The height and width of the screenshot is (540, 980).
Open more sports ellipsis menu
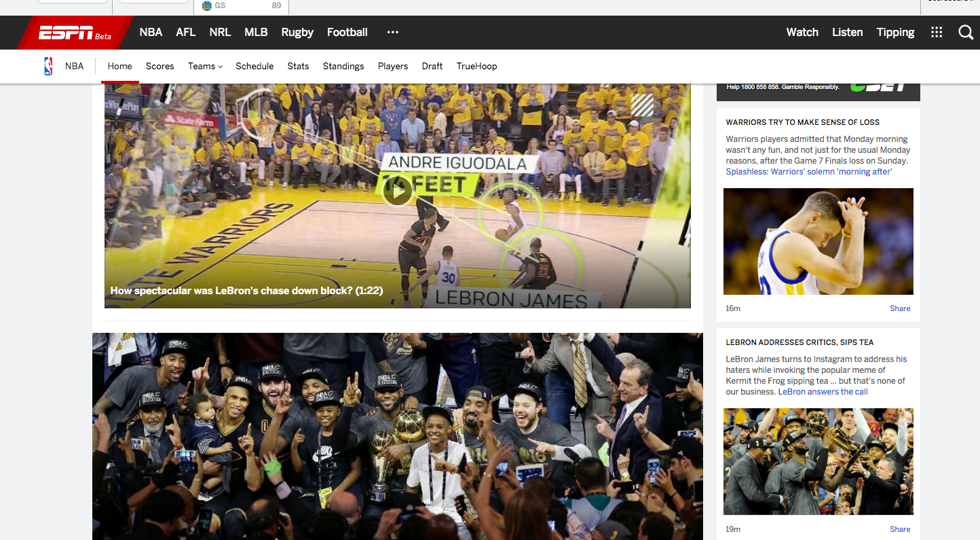pos(393,32)
